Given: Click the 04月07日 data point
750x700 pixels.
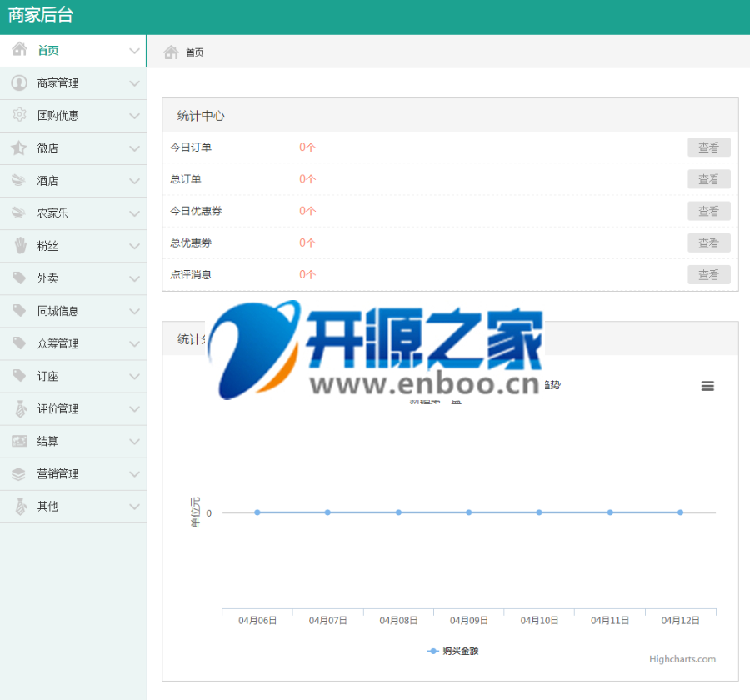Looking at the screenshot, I should [x=327, y=512].
